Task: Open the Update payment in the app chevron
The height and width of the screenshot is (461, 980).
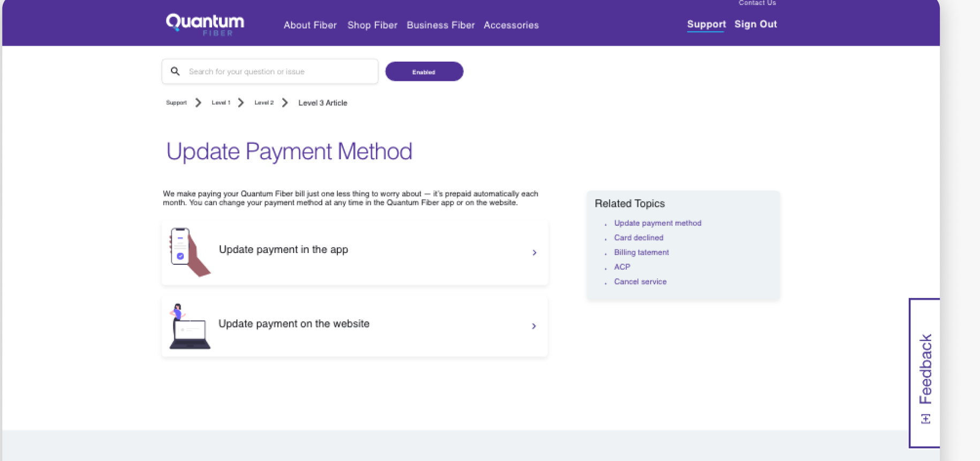Action: tap(534, 252)
